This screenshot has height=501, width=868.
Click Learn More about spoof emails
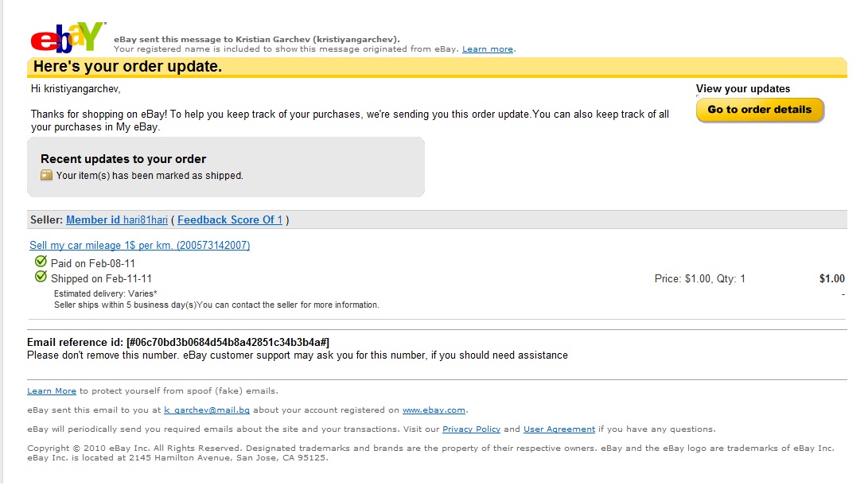[52, 390]
